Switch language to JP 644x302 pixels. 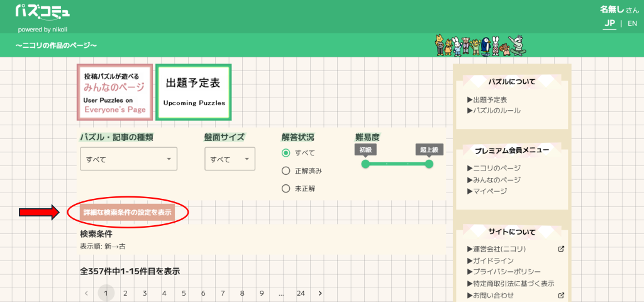pos(609,23)
